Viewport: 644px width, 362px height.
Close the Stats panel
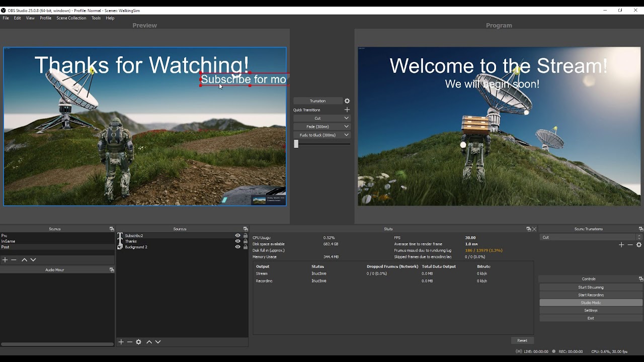click(x=534, y=229)
